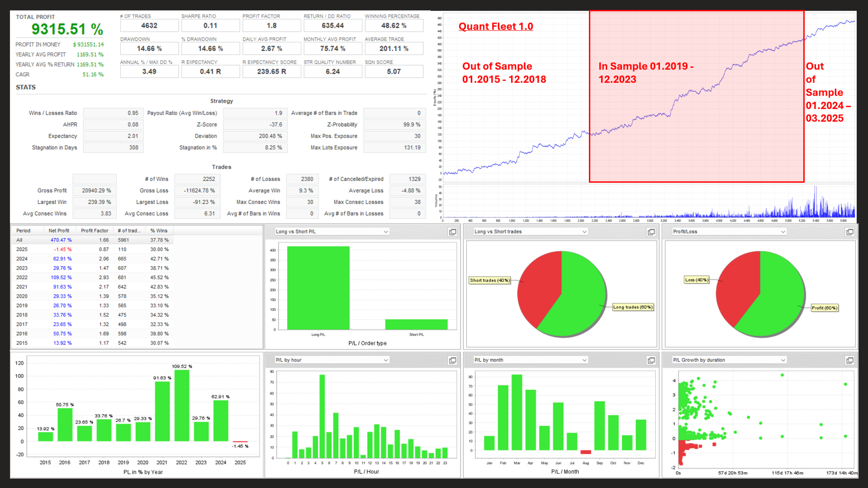The image size is (868, 488).
Task: Select the 2025 row in period table
Action: (92, 249)
